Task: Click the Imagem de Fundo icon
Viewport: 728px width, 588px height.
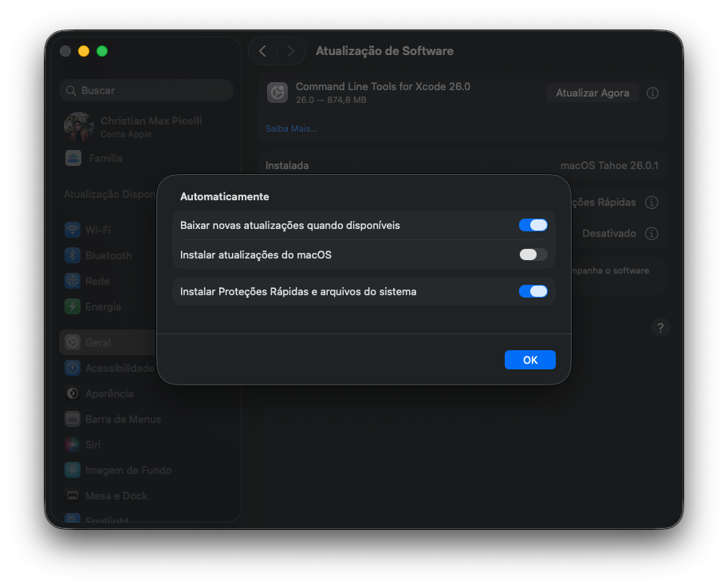Action: click(x=73, y=470)
